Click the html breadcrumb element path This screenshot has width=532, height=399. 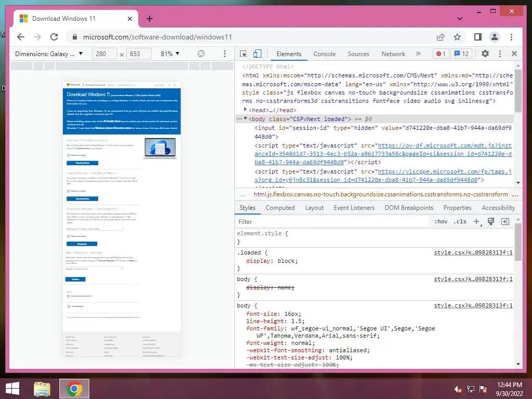click(381, 194)
